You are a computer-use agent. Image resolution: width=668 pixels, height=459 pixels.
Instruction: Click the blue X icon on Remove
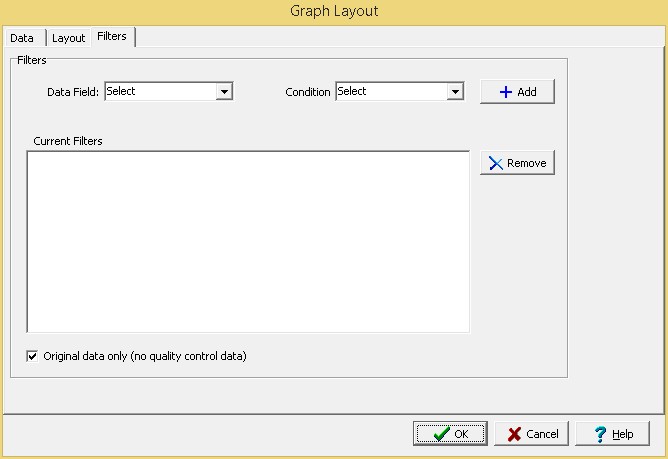point(495,163)
